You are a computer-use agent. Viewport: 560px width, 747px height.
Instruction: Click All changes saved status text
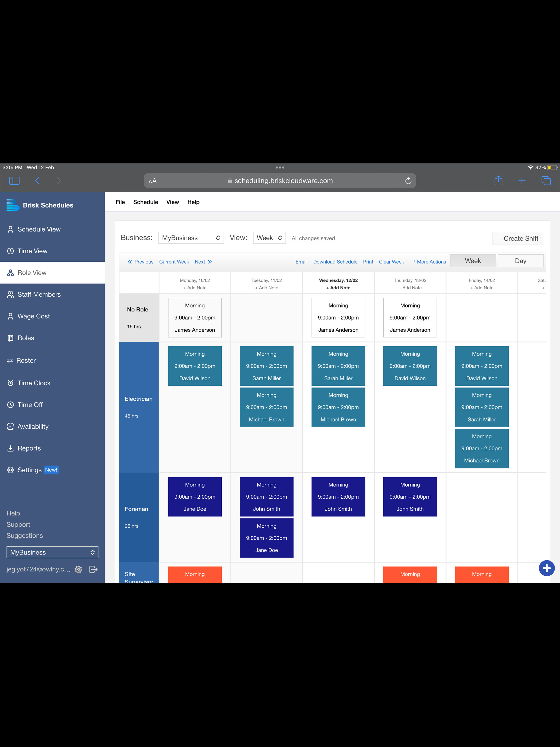coord(313,238)
